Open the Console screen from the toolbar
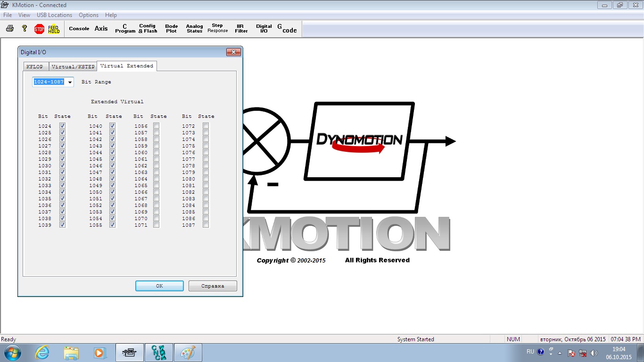 point(79,29)
